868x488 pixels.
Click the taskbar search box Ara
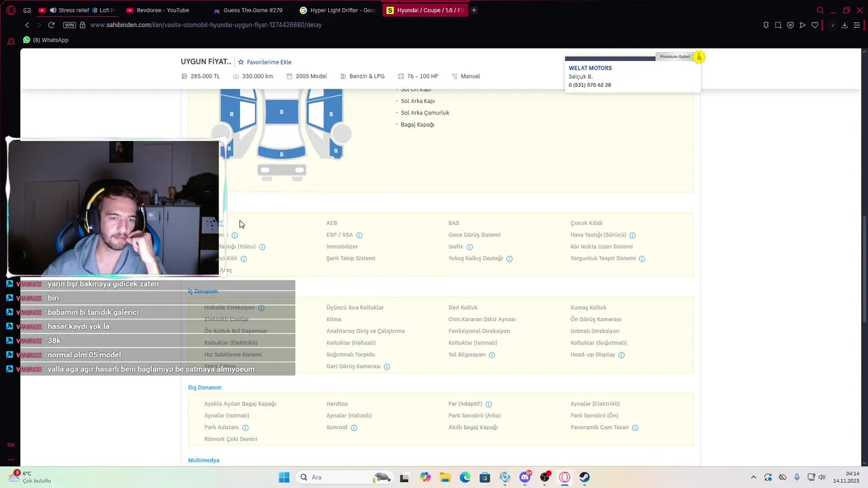tap(345, 477)
